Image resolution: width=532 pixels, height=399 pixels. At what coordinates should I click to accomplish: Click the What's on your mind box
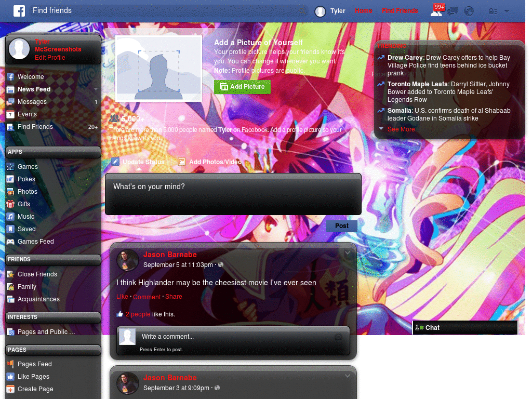pos(233,194)
